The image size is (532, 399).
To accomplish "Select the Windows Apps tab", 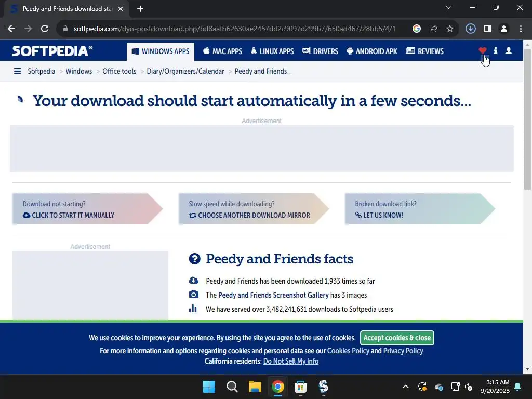I will click(x=161, y=51).
